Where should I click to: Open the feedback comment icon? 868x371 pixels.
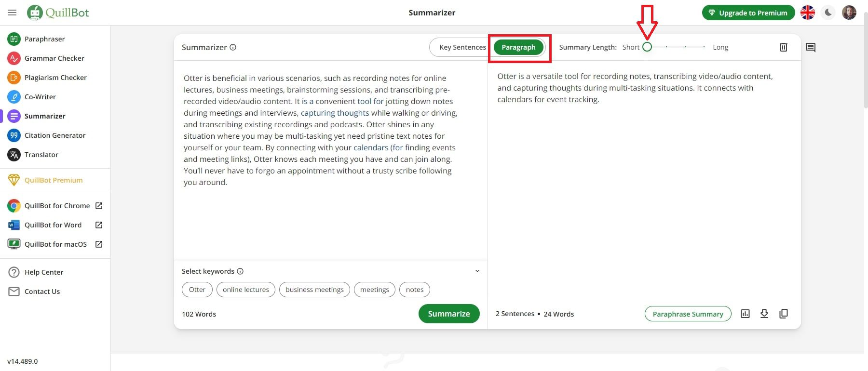[810, 47]
